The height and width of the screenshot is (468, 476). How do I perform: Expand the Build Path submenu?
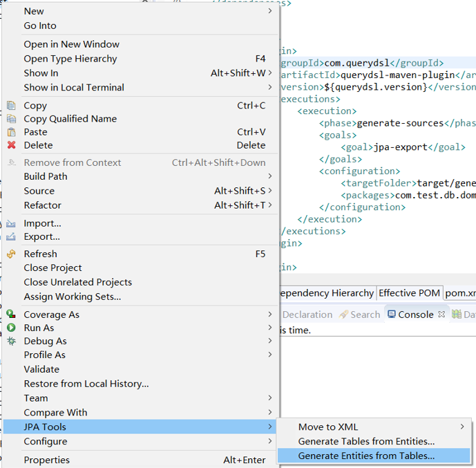pyautogui.click(x=269, y=176)
